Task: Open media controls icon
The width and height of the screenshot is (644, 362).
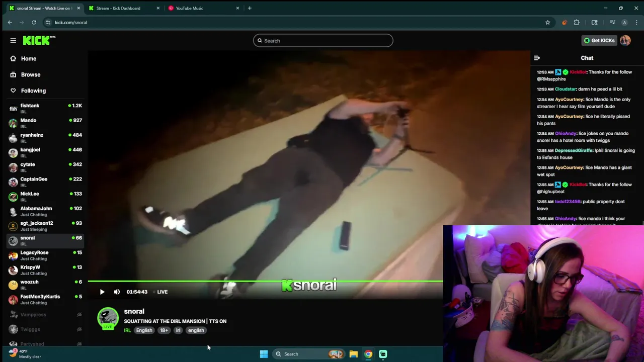Action: tap(612, 22)
